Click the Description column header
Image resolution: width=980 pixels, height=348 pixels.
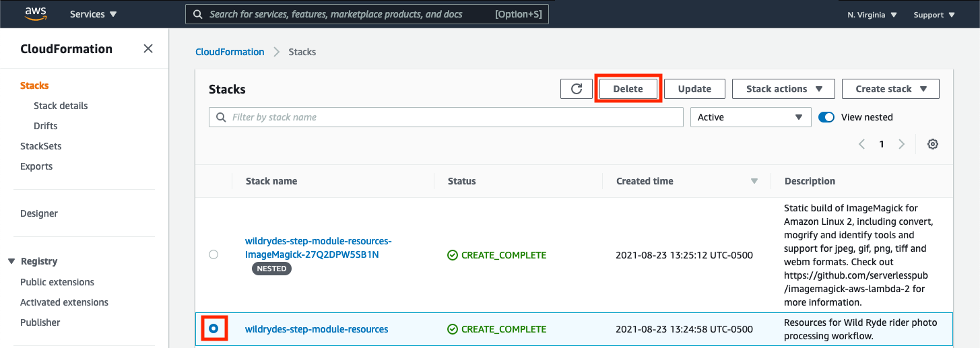(x=810, y=181)
